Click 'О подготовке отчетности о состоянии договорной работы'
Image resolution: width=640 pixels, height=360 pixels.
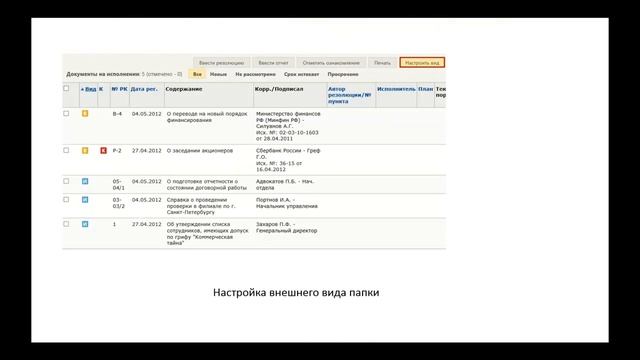click(x=207, y=184)
